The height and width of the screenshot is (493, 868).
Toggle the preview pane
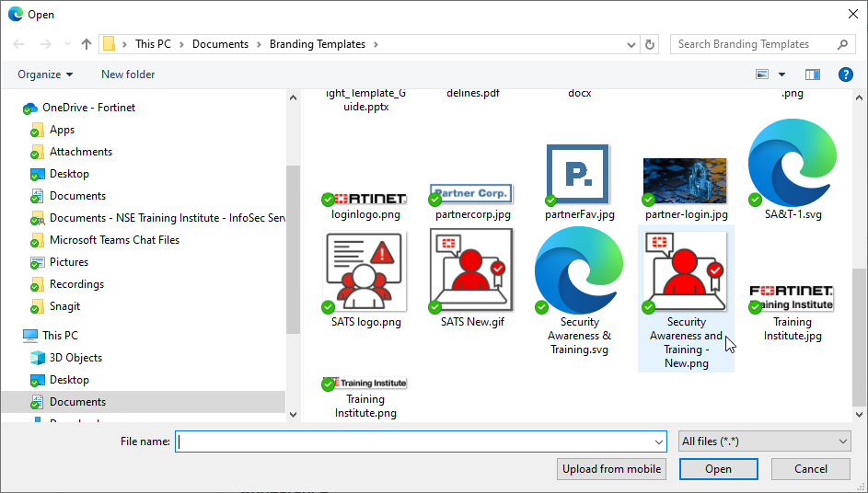click(x=812, y=75)
